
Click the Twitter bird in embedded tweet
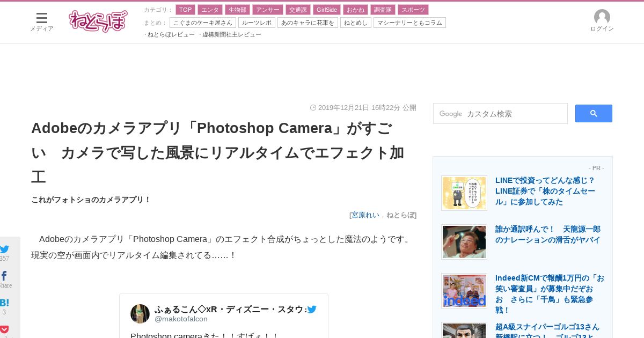click(x=312, y=309)
